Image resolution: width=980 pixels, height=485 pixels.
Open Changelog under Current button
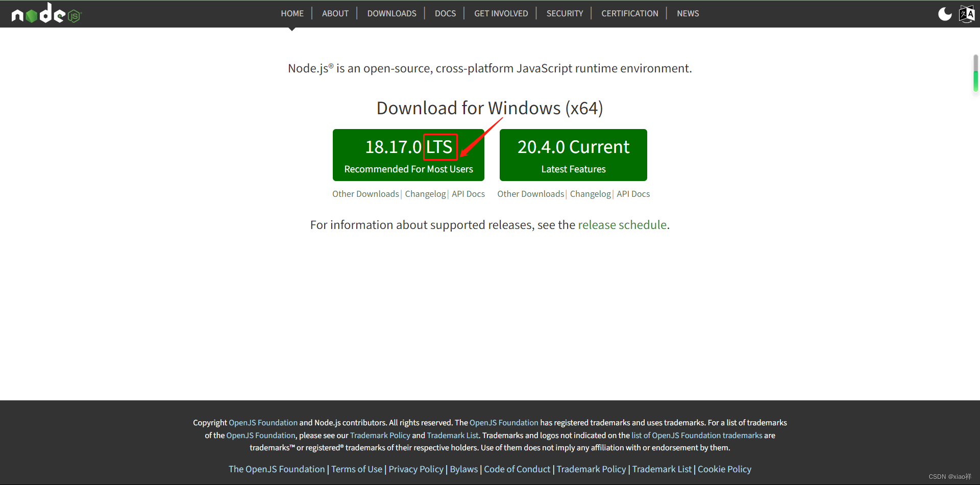coord(590,194)
